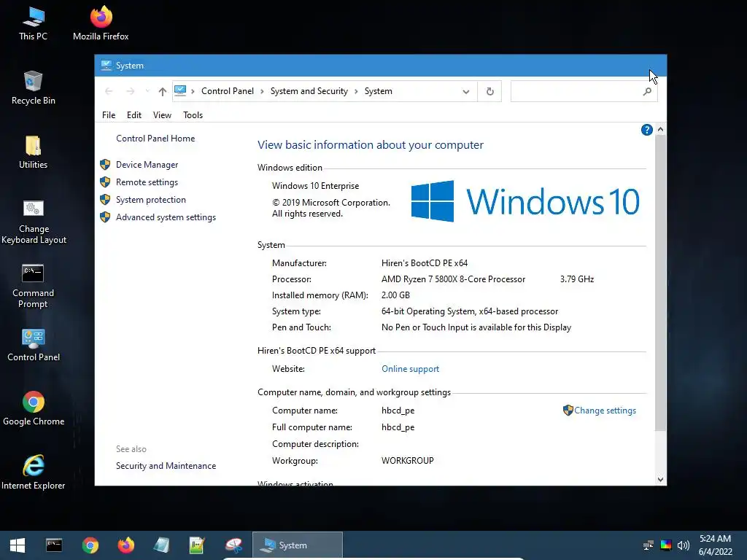The width and height of the screenshot is (747, 560).
Task: Open Internet Explorer desktop shortcut
Action: (34, 472)
